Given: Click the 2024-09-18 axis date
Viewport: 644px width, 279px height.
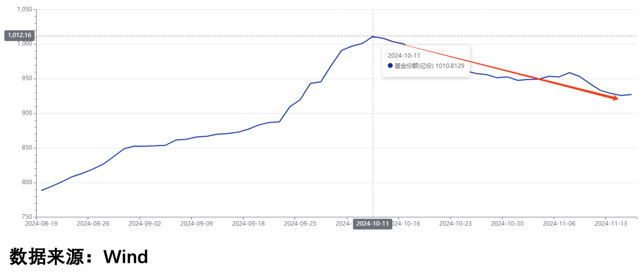Looking at the screenshot, I should [248, 223].
